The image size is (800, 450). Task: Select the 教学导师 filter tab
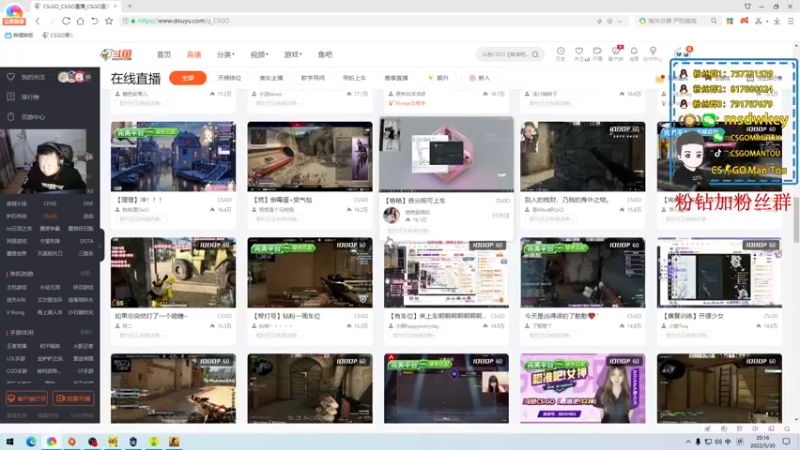(313, 78)
